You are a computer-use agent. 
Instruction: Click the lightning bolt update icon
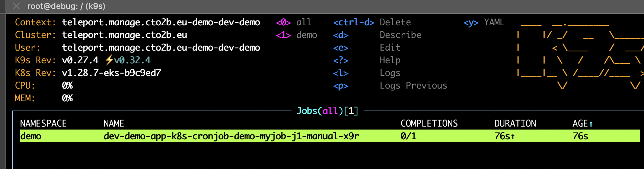click(109, 60)
